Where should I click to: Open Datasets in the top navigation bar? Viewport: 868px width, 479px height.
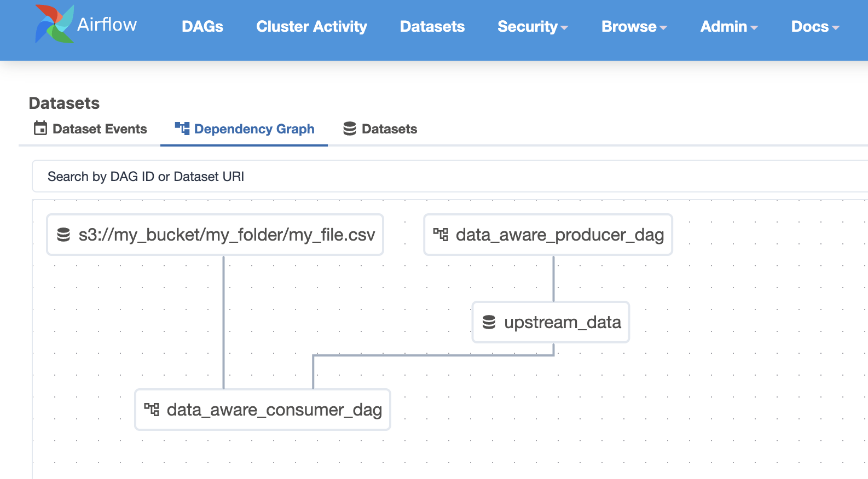click(x=432, y=26)
